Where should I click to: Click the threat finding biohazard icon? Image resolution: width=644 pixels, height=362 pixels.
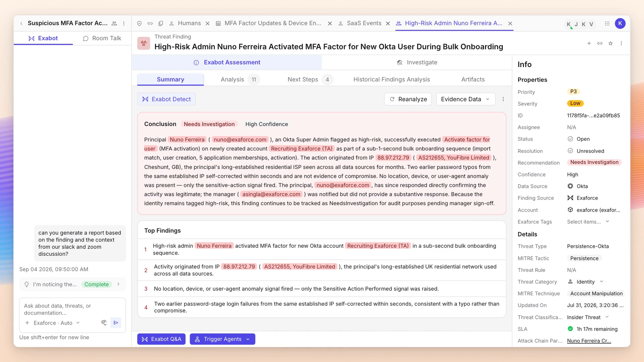coord(144,43)
